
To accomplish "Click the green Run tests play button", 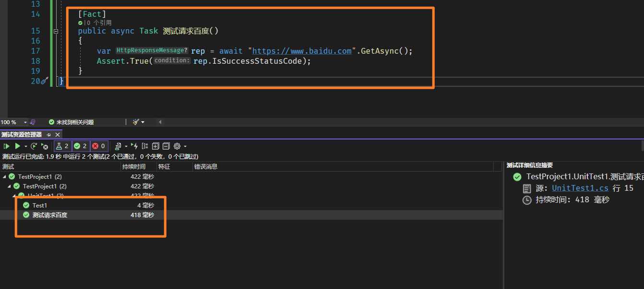I will [x=17, y=146].
